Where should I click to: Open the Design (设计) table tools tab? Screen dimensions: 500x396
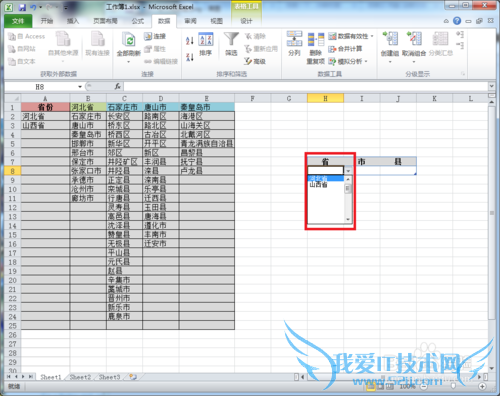pyautogui.click(x=246, y=21)
